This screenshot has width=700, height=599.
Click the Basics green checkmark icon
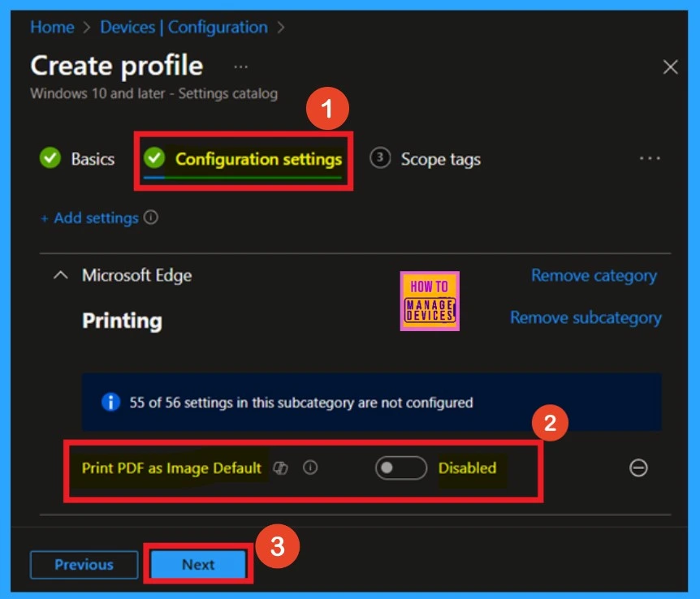[50, 158]
